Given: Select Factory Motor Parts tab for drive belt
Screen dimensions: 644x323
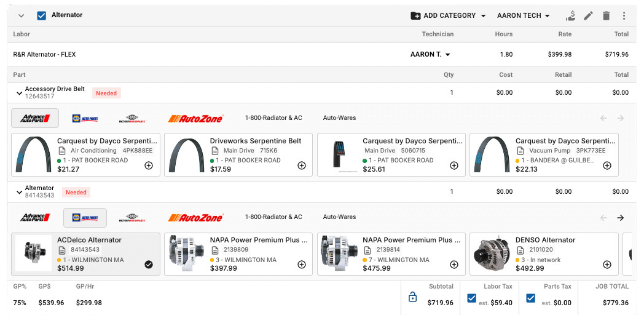Looking at the screenshot, I should [132, 119].
